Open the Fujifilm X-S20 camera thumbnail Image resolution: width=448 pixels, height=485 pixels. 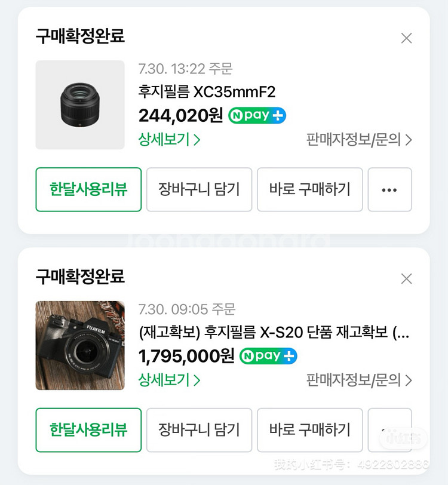pos(80,345)
